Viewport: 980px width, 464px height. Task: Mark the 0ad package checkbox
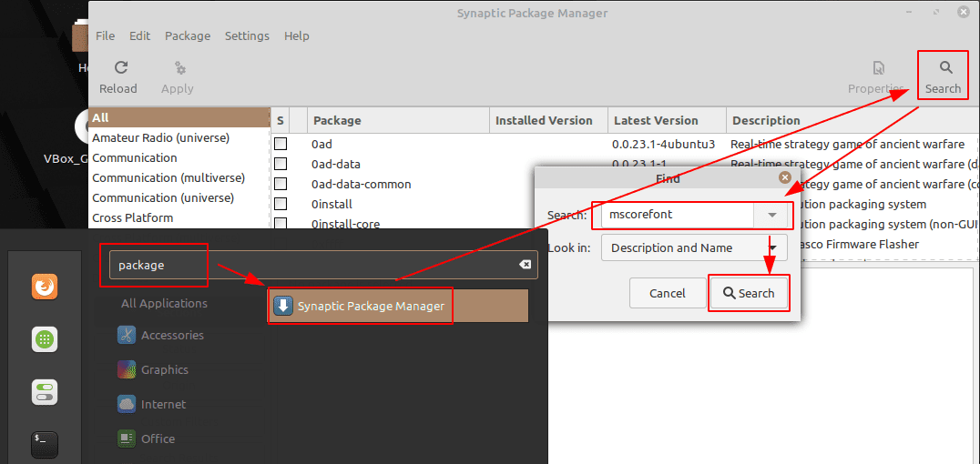281,145
